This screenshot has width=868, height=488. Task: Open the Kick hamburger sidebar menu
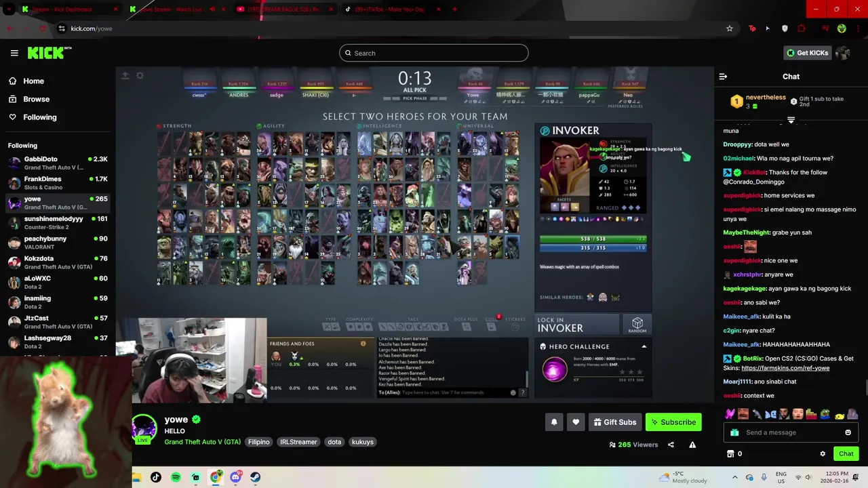tap(14, 53)
